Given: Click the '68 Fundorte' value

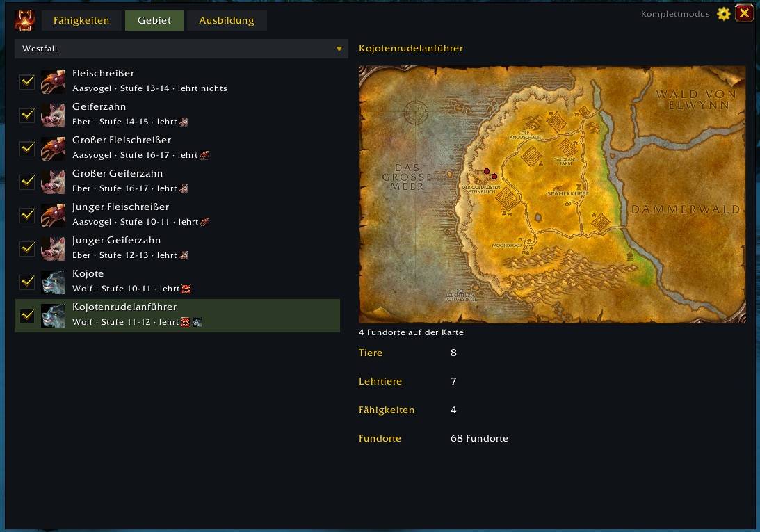Looking at the screenshot, I should 479,438.
